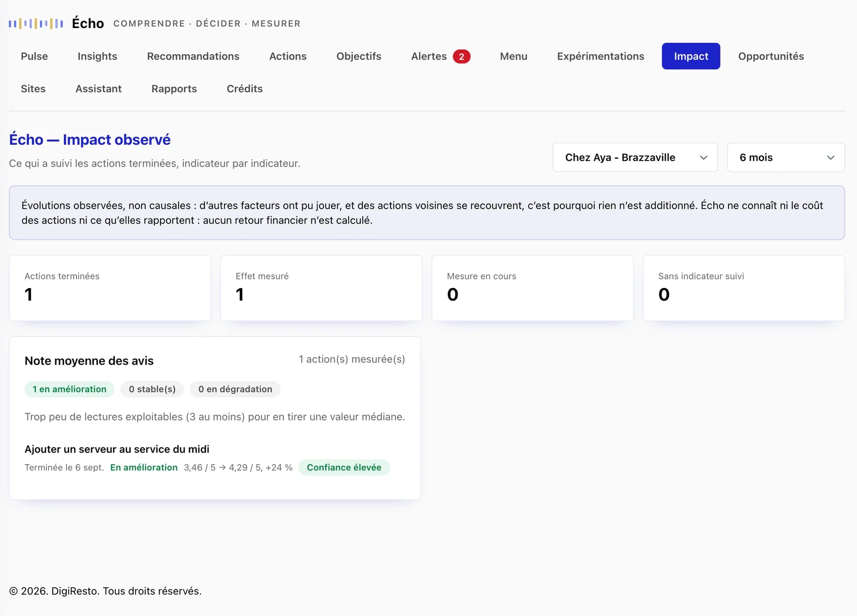Click the 'Effet mesuré' summary card
The width and height of the screenshot is (857, 616).
click(x=321, y=288)
